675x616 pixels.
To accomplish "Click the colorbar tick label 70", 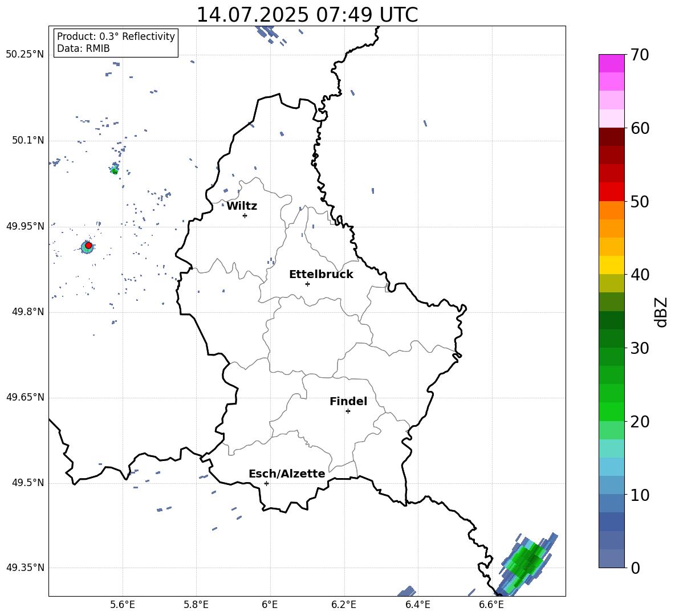I will pos(640,55).
